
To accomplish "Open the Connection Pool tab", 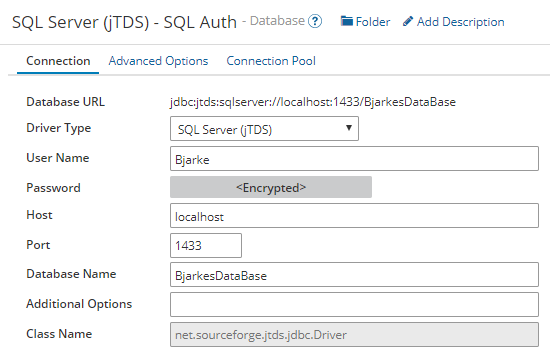I will (271, 61).
